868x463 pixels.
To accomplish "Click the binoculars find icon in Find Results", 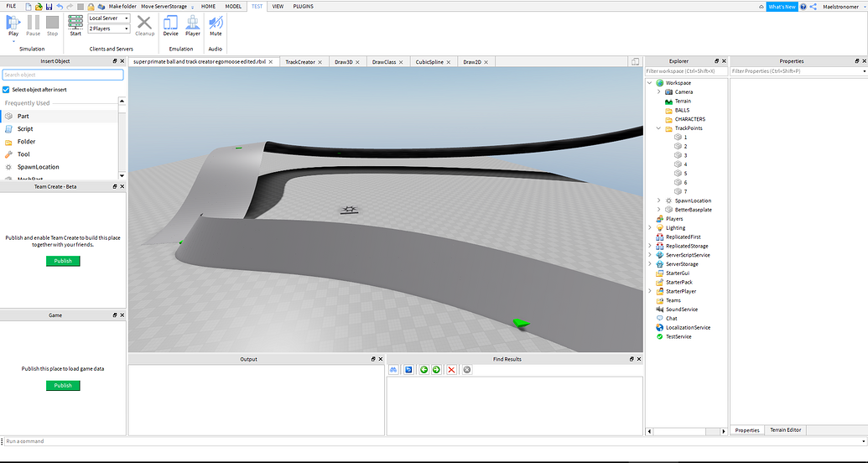I will point(393,369).
